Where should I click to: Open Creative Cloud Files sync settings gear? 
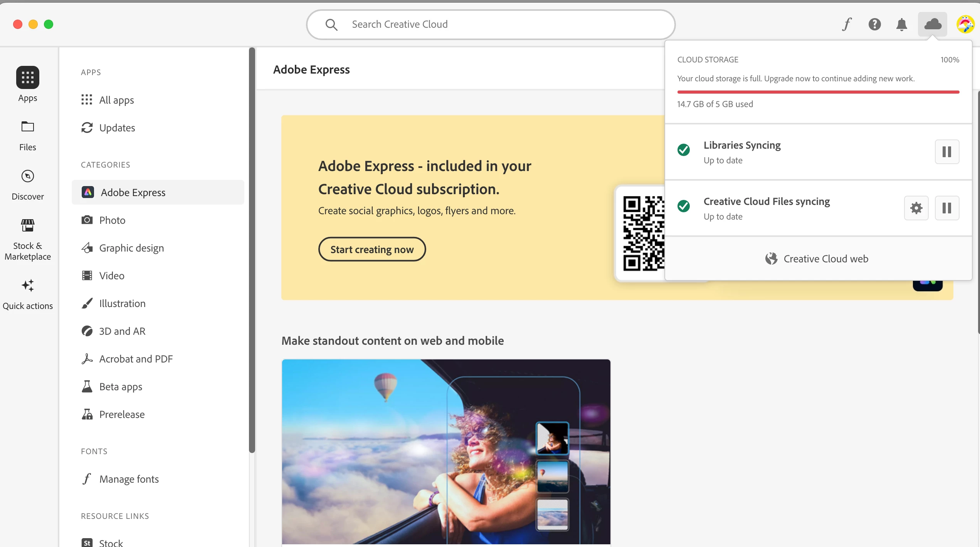(916, 208)
